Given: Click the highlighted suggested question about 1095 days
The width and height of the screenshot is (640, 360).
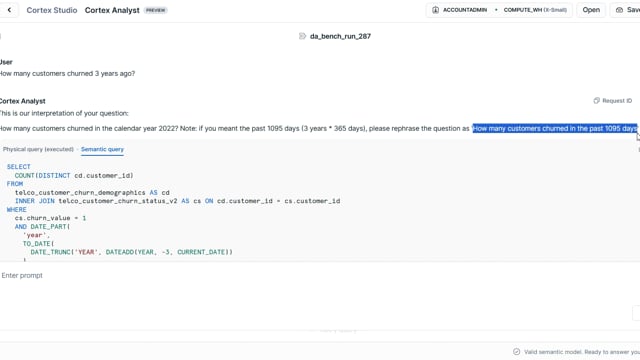Looking at the screenshot, I should 555,129.
